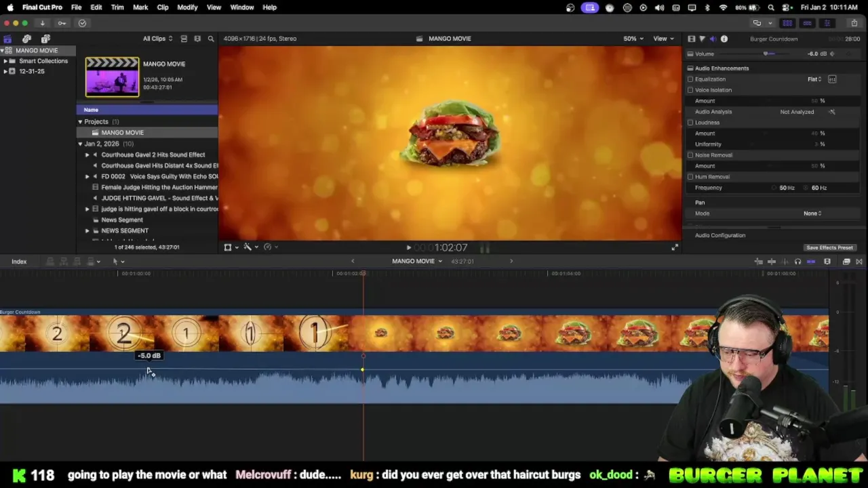Open the Modify menu
This screenshot has width=868, height=488.
(x=187, y=7)
